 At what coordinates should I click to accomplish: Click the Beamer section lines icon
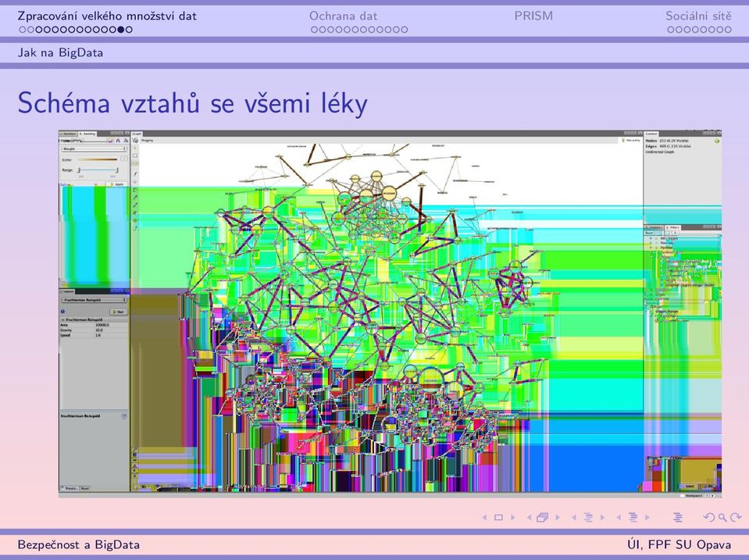(x=633, y=518)
